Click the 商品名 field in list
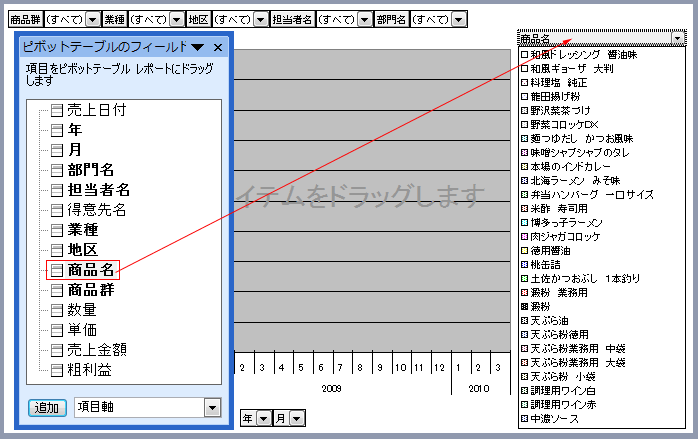 (90, 270)
